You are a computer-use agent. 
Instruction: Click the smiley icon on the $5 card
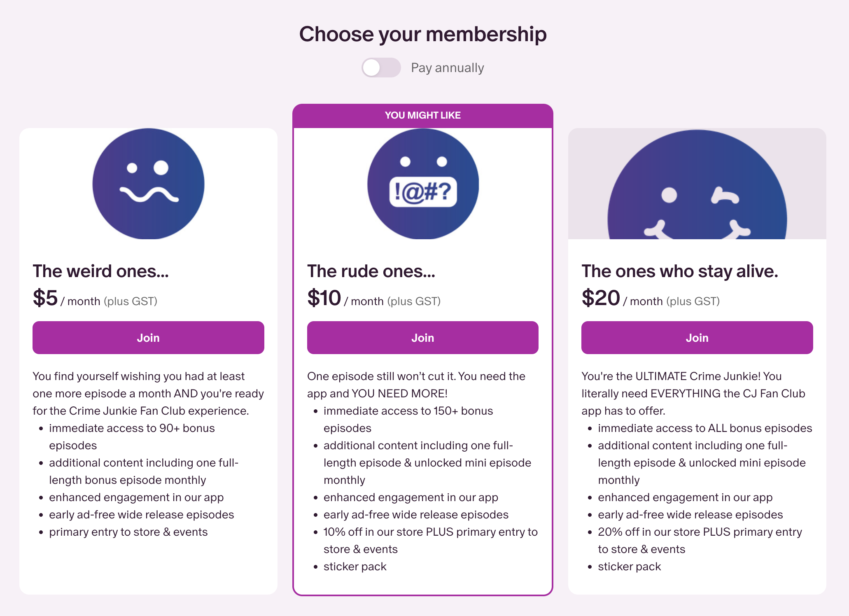[x=149, y=184]
